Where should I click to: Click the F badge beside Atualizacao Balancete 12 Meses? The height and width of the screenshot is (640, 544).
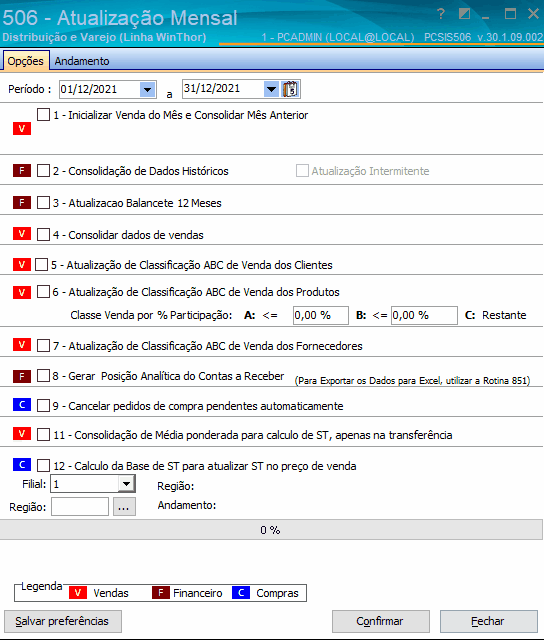[x=22, y=202]
